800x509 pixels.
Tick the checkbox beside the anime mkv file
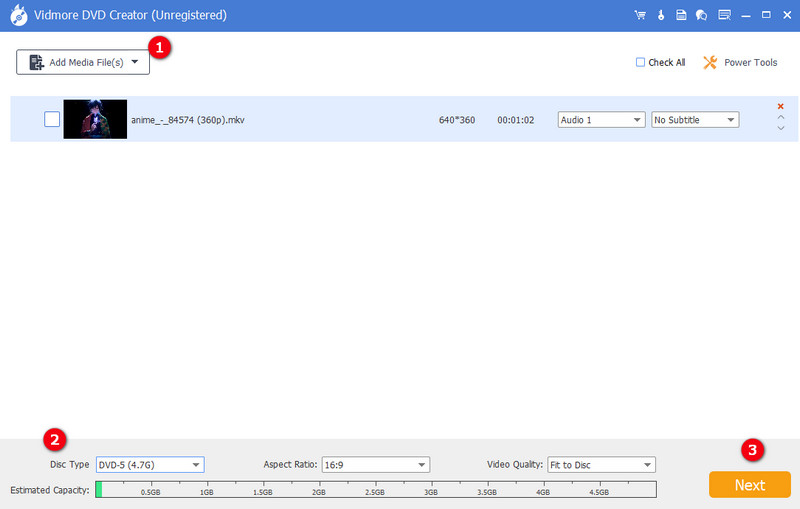[52, 119]
